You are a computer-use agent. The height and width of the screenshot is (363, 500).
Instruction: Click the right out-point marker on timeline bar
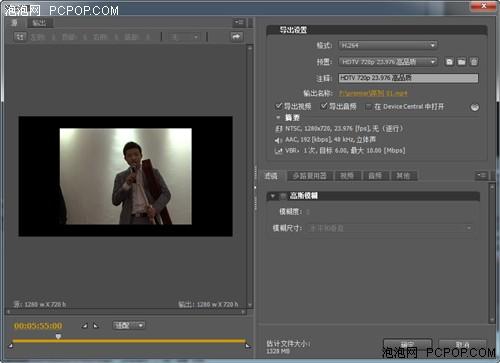pos(248,345)
